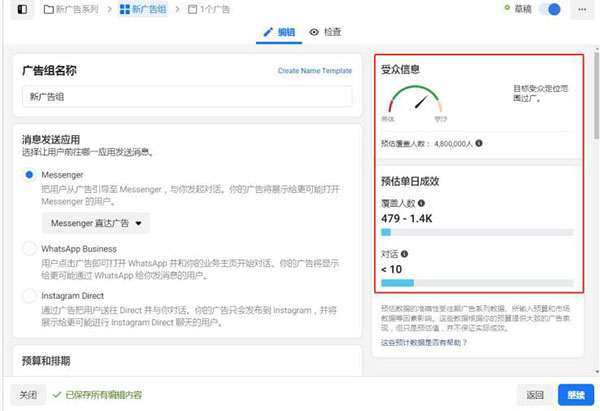
Task: Toggle the 草稿 draft status switch
Action: point(549,10)
